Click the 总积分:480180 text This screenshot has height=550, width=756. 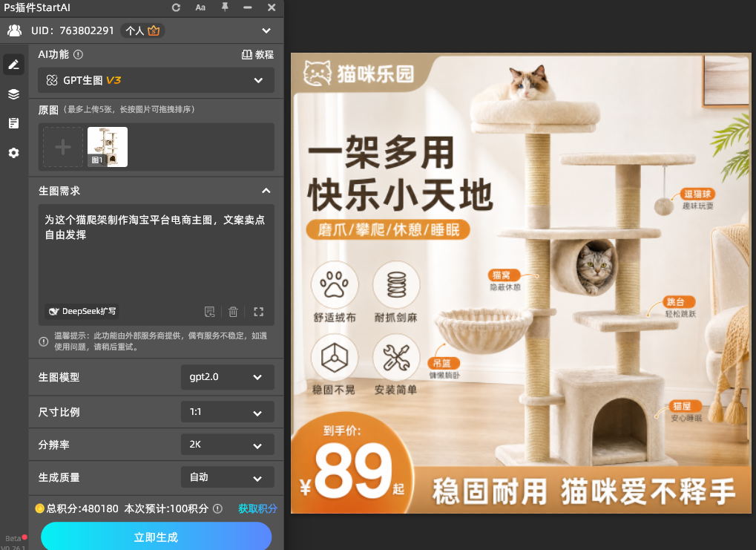click(x=82, y=508)
